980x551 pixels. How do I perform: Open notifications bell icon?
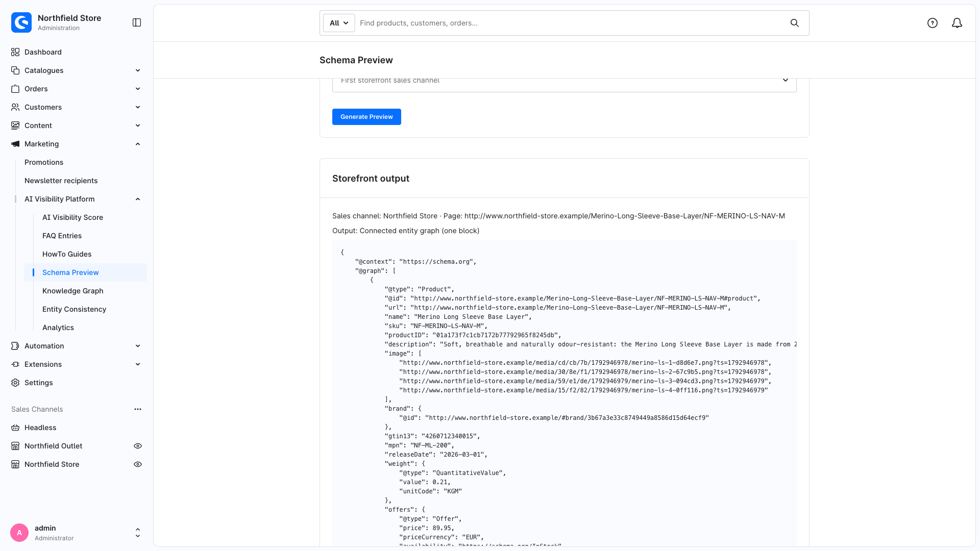[x=957, y=23]
